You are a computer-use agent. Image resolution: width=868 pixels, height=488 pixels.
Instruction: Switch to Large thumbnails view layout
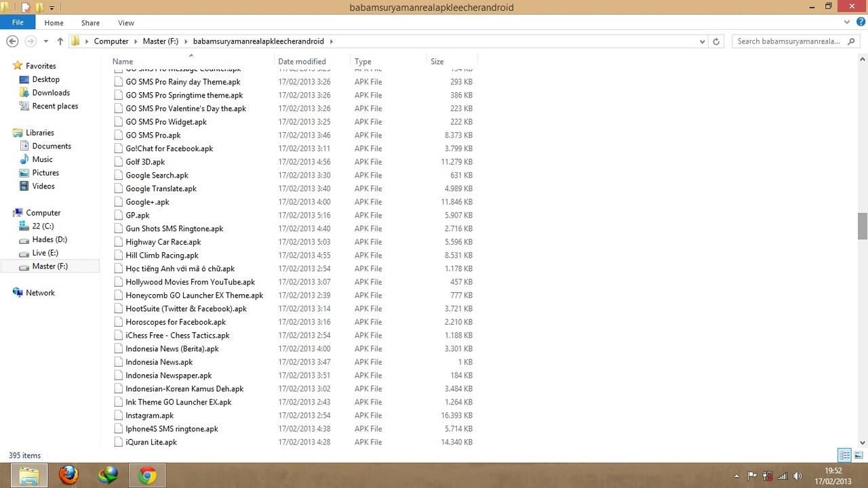click(859, 455)
